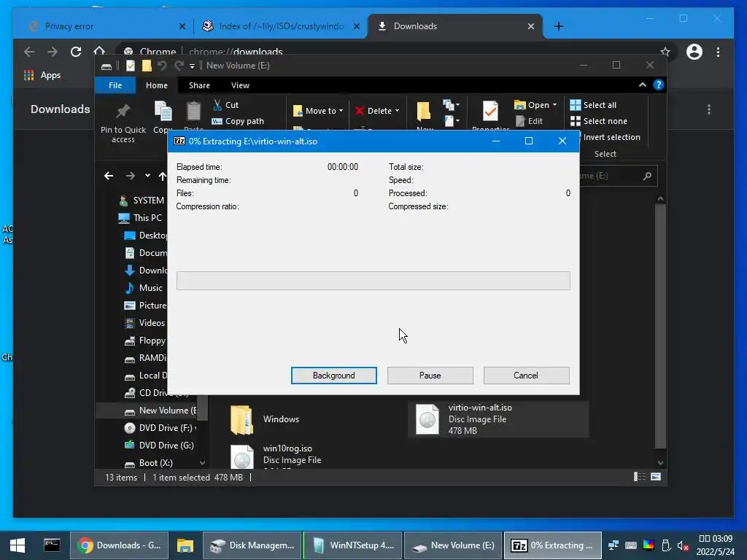The width and height of the screenshot is (747, 560).
Task: Select This PC in navigation tree
Action: 140,217
